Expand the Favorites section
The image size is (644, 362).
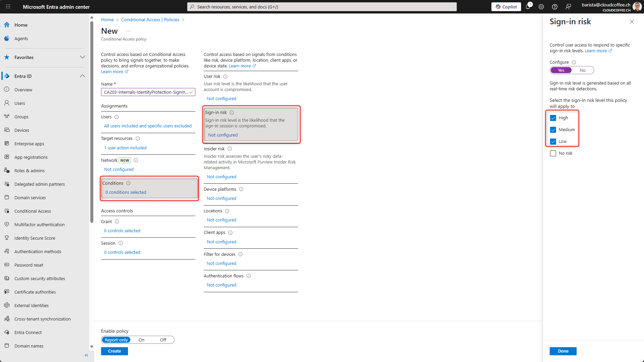click(83, 57)
